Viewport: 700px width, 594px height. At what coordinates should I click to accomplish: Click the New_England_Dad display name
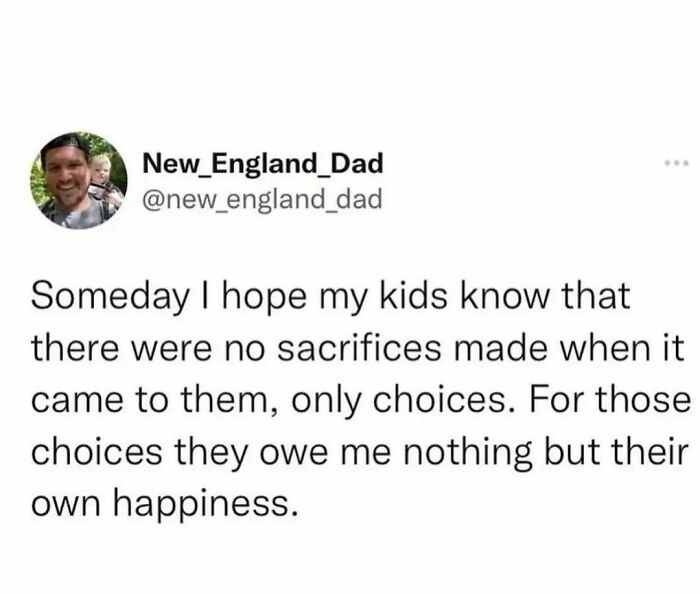(263, 164)
